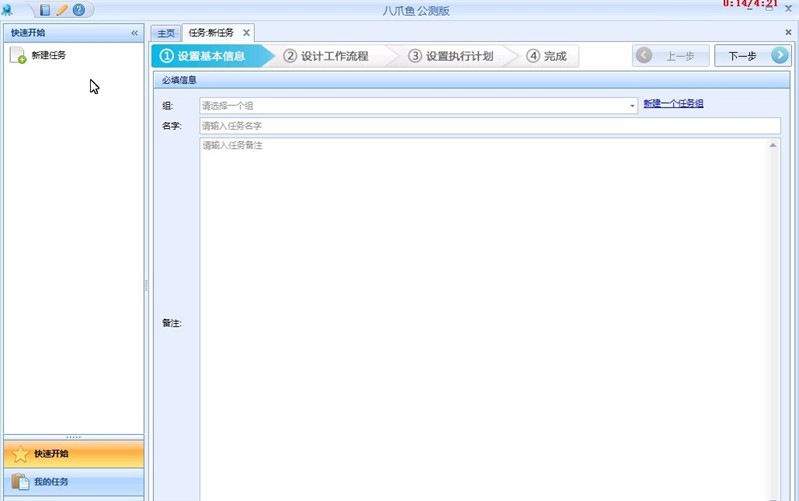Image resolution: width=799 pixels, height=501 pixels.
Task: Click the 新建一个任务组 link
Action: click(x=673, y=103)
